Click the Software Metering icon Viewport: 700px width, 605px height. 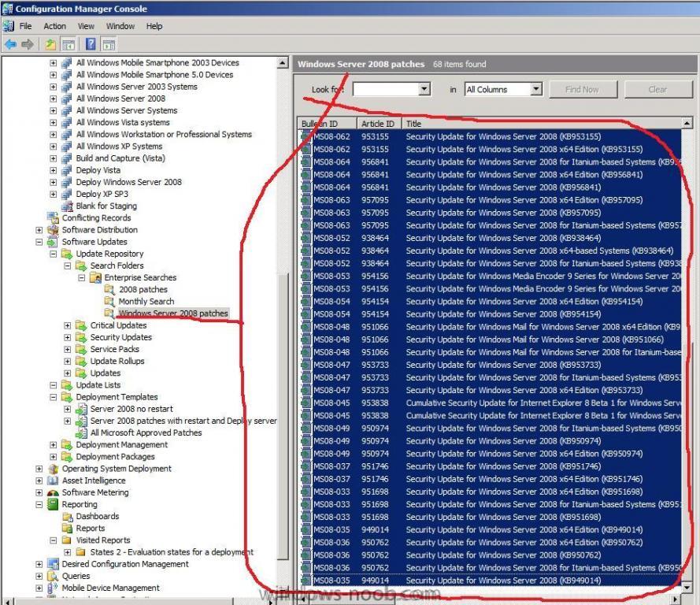coord(53,492)
